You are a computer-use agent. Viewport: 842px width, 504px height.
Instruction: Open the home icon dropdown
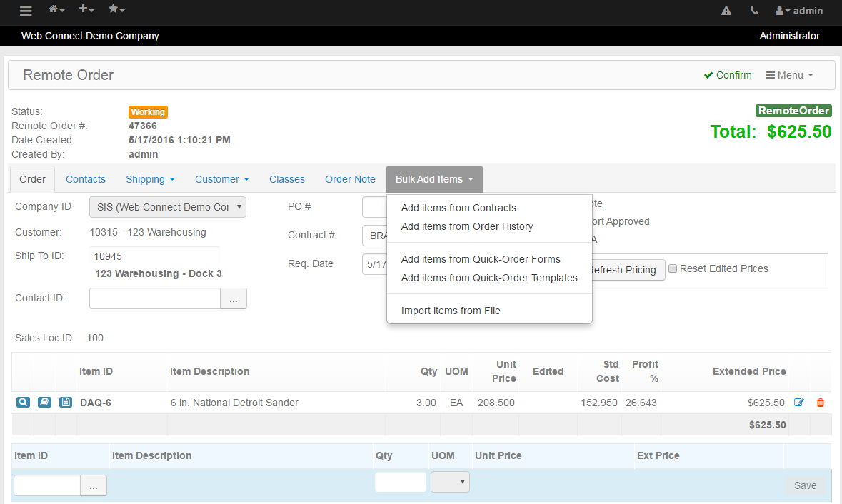point(56,9)
